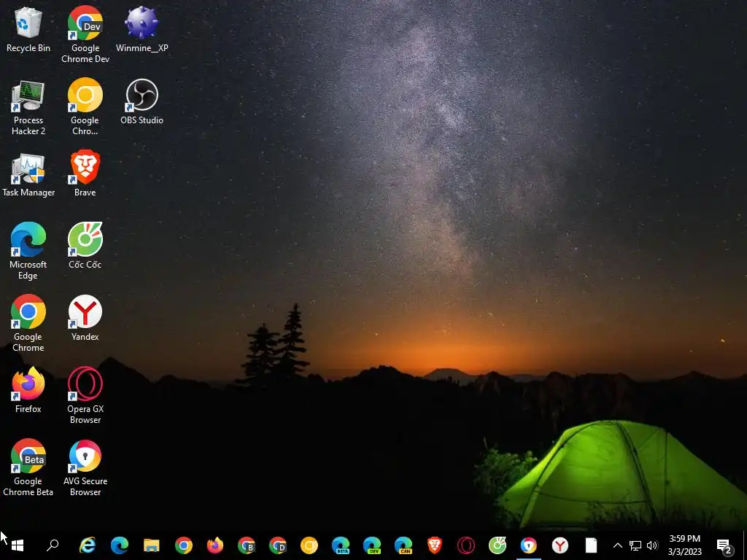Launch Edge Beta from taskbar
Screen dimensions: 747x560
341,545
